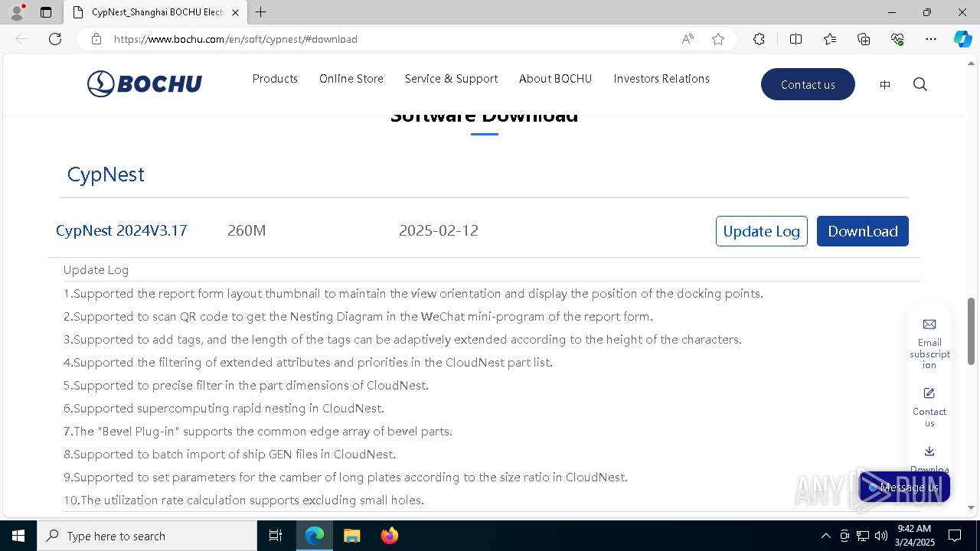This screenshot has width=980, height=551.
Task: View site information lock icon
Action: pyautogui.click(x=96, y=39)
